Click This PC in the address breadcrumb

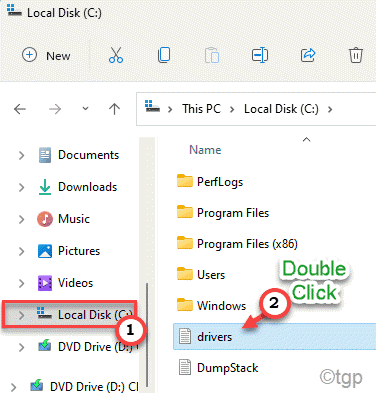(201, 109)
